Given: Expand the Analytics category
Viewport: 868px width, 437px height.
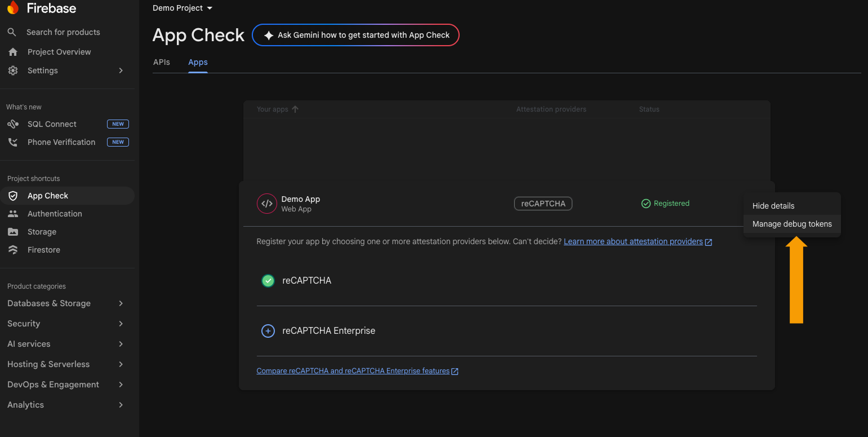Looking at the screenshot, I should pyautogui.click(x=121, y=405).
